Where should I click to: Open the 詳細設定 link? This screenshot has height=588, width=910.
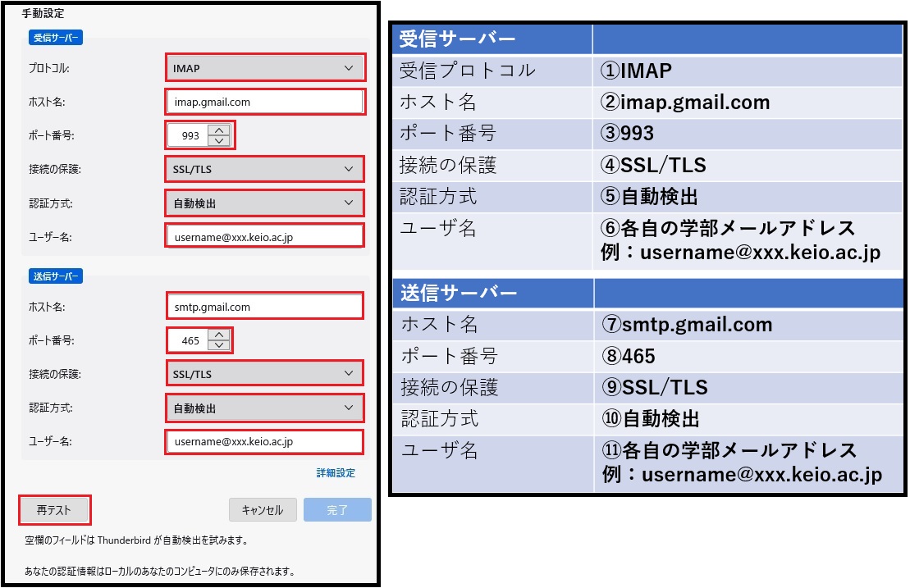(x=336, y=472)
